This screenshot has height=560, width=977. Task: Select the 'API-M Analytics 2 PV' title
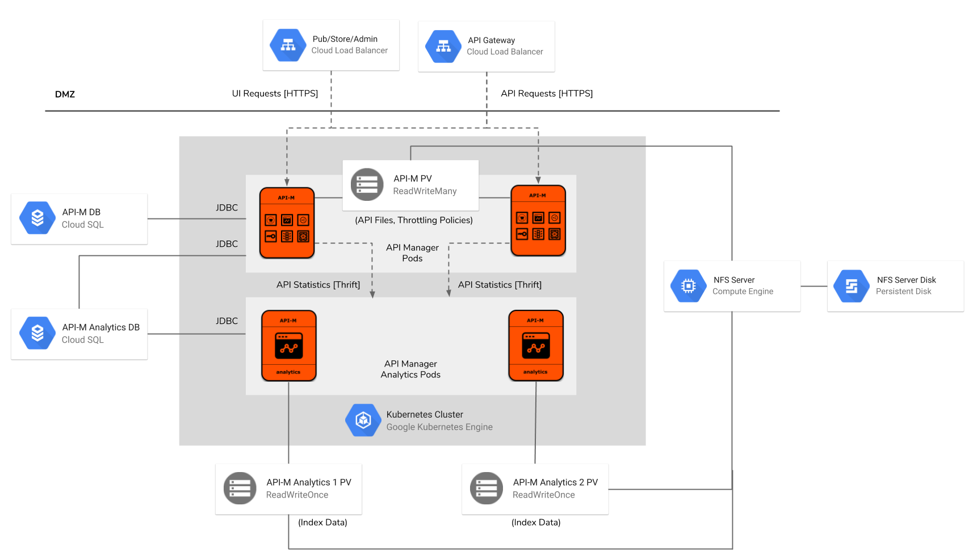point(555,482)
